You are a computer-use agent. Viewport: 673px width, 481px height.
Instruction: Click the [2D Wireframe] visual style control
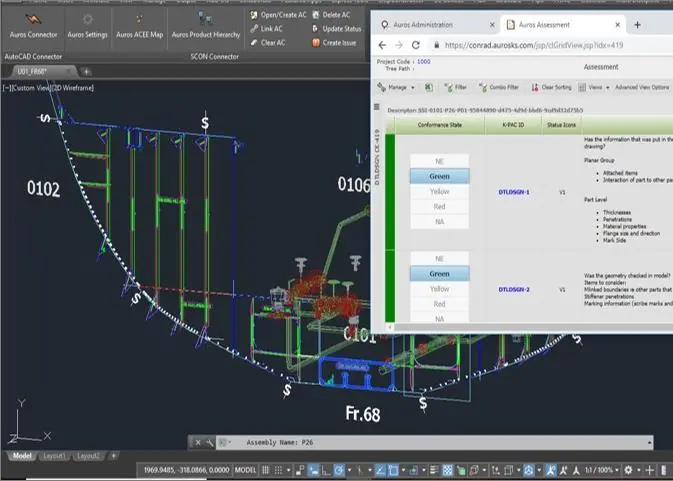coord(72,88)
